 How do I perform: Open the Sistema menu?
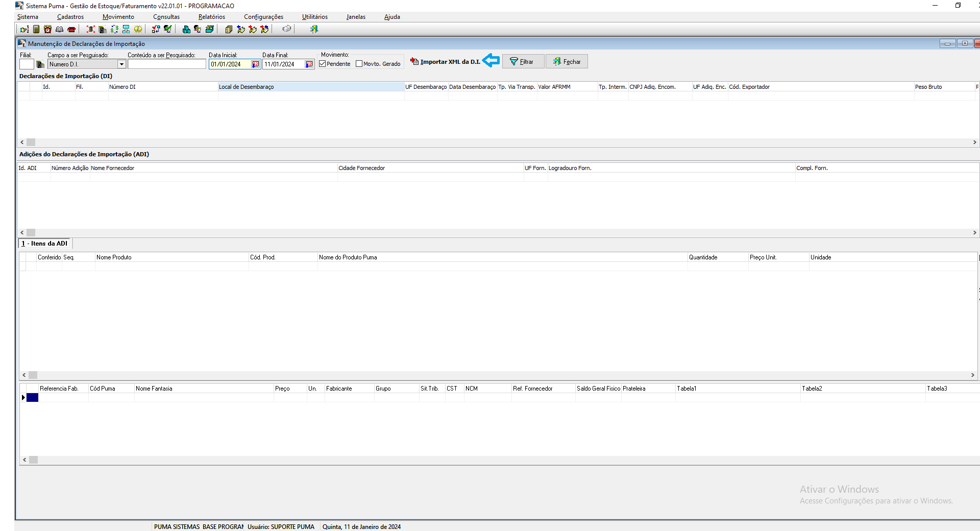[x=28, y=17]
